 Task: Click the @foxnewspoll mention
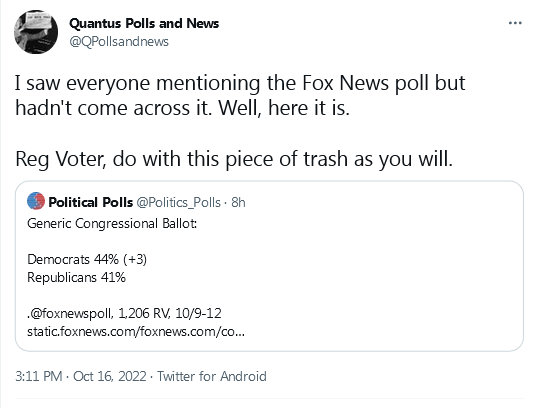70,313
